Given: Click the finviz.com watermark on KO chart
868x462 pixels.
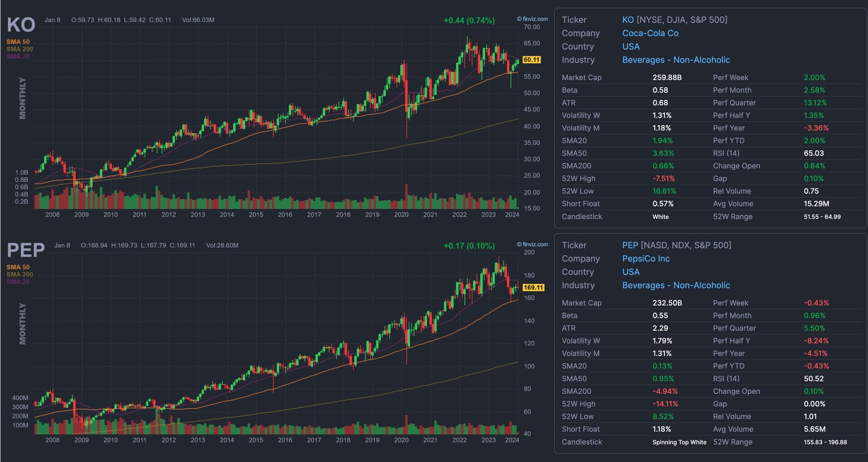Looking at the screenshot, I should (x=533, y=19).
